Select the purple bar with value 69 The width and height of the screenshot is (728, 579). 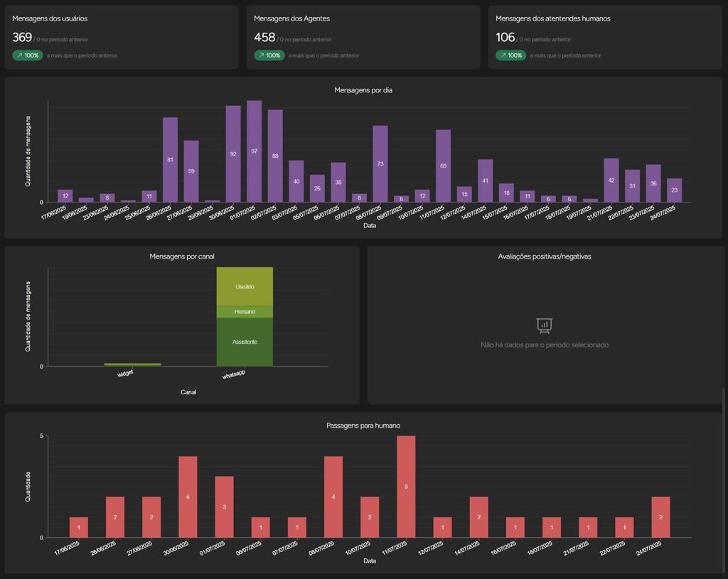pos(444,166)
